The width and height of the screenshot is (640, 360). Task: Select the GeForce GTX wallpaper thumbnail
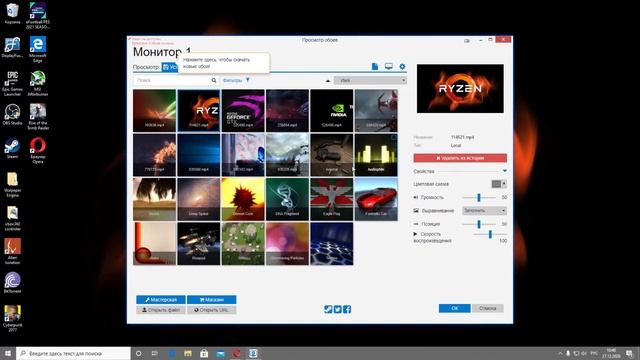coord(243,111)
